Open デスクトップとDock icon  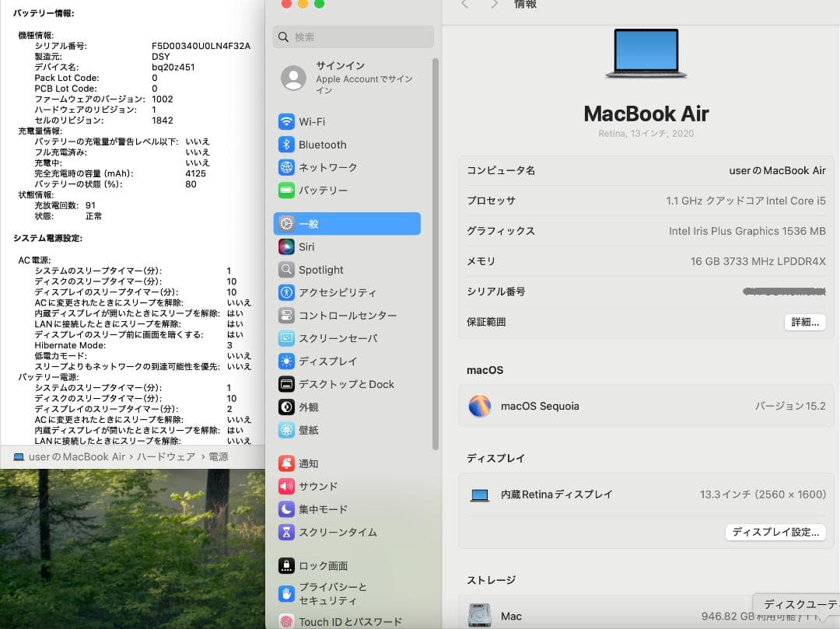pyautogui.click(x=286, y=384)
